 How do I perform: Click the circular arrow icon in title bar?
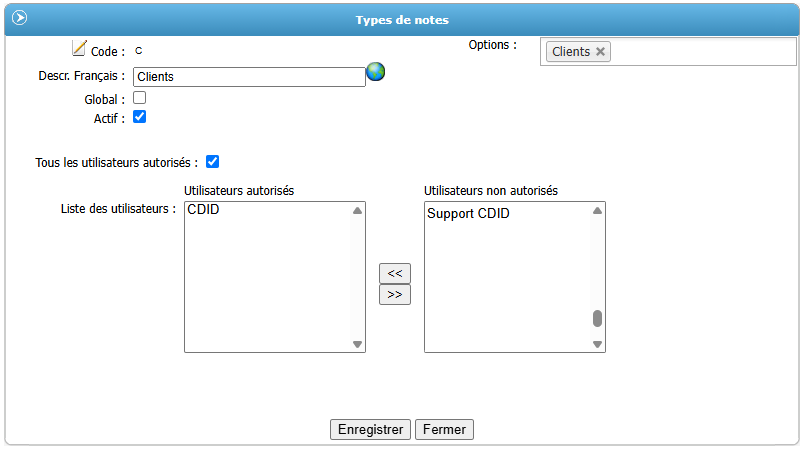20,18
